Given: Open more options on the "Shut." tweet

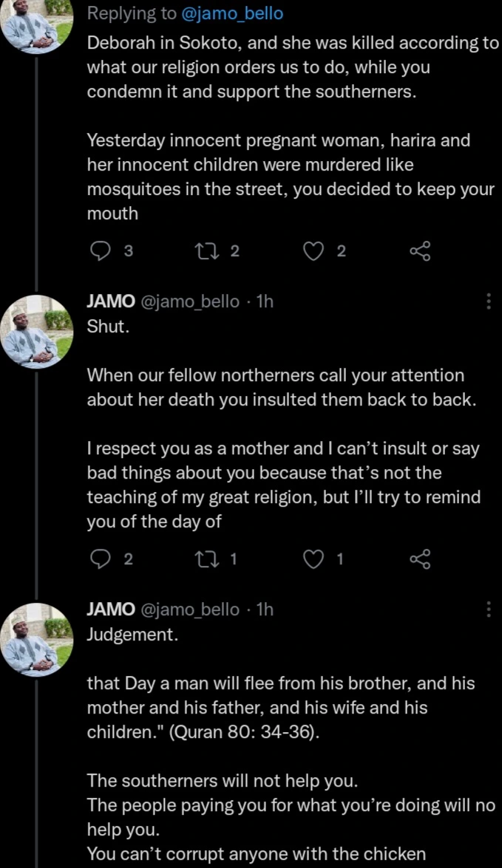Looking at the screenshot, I should coord(488,301).
